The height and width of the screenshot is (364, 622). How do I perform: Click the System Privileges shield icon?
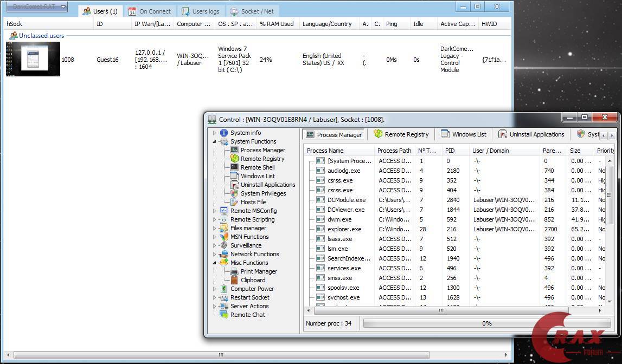tap(234, 193)
